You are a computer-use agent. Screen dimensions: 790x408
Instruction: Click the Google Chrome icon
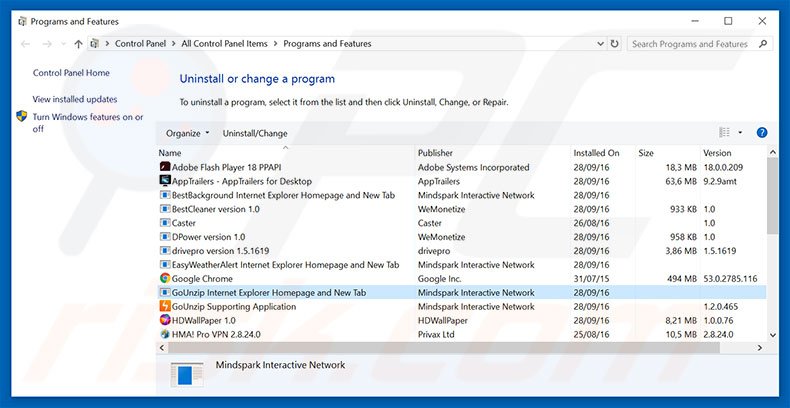point(165,278)
